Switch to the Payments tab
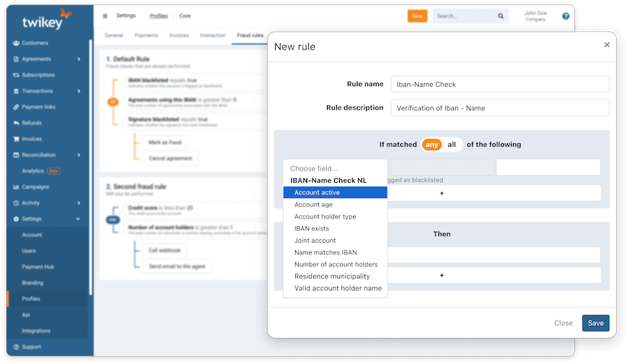The width and height of the screenshot is (632, 364). tap(146, 35)
